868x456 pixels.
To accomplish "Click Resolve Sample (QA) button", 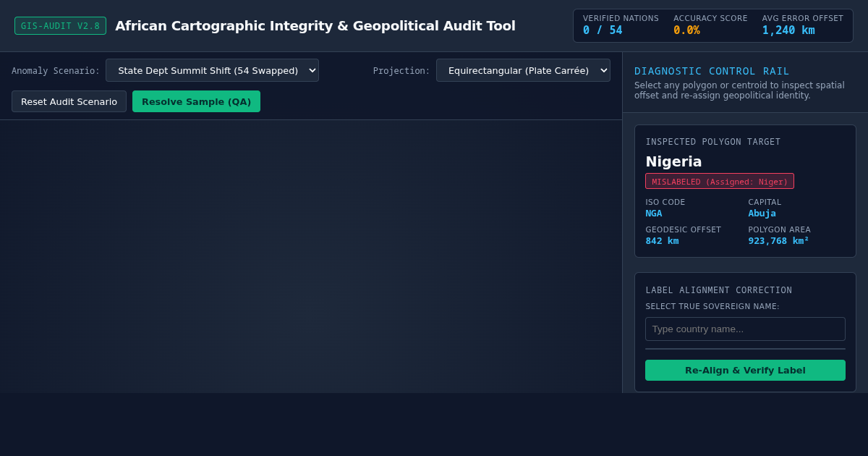I will [196, 101].
